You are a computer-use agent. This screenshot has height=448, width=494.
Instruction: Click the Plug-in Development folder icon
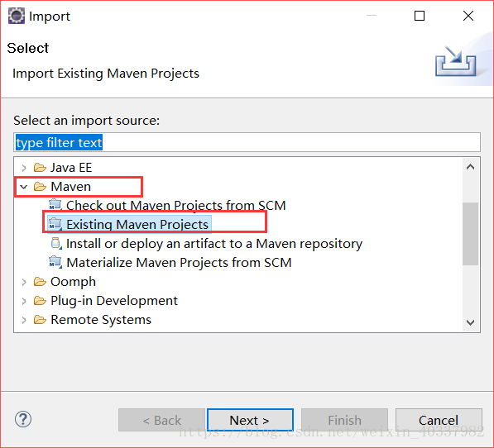(40, 301)
